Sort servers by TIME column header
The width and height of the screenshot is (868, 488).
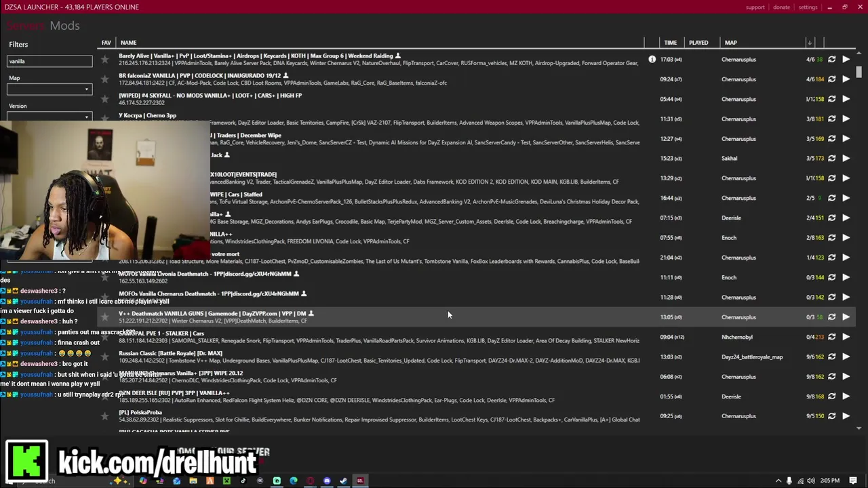coord(670,43)
